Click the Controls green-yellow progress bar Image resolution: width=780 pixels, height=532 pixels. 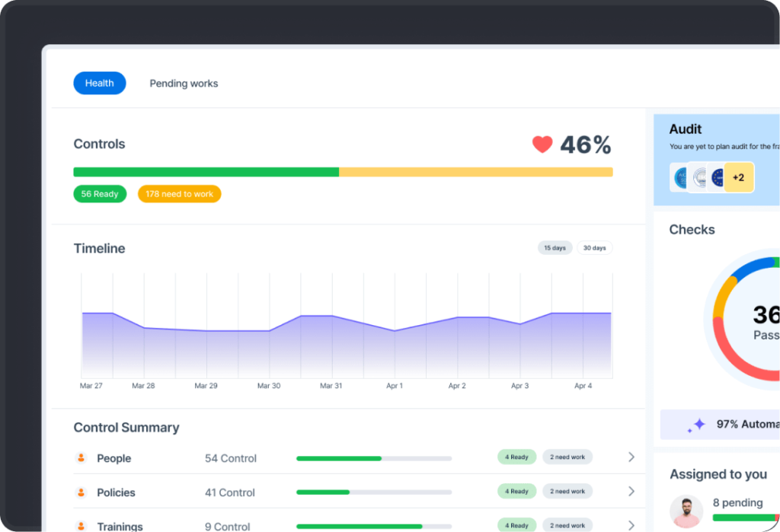click(x=343, y=172)
